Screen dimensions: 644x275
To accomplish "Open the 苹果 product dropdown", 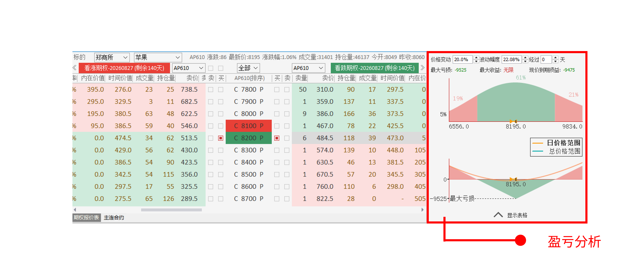I will pos(157,58).
